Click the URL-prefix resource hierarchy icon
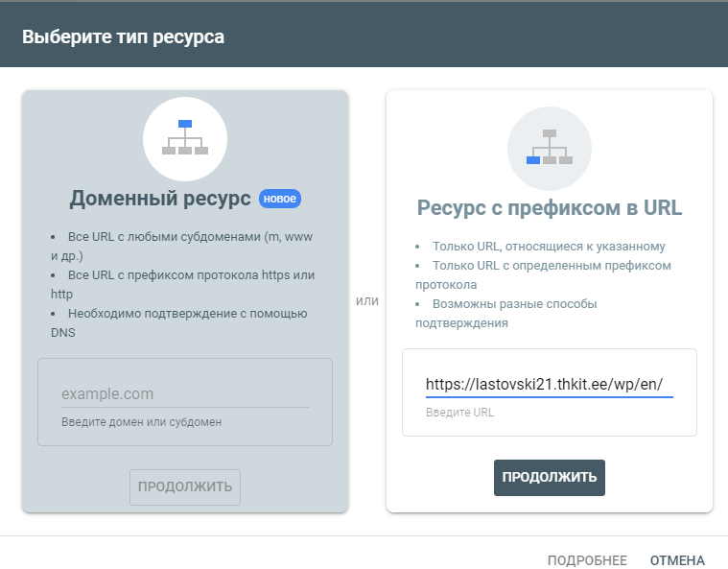 [549, 147]
